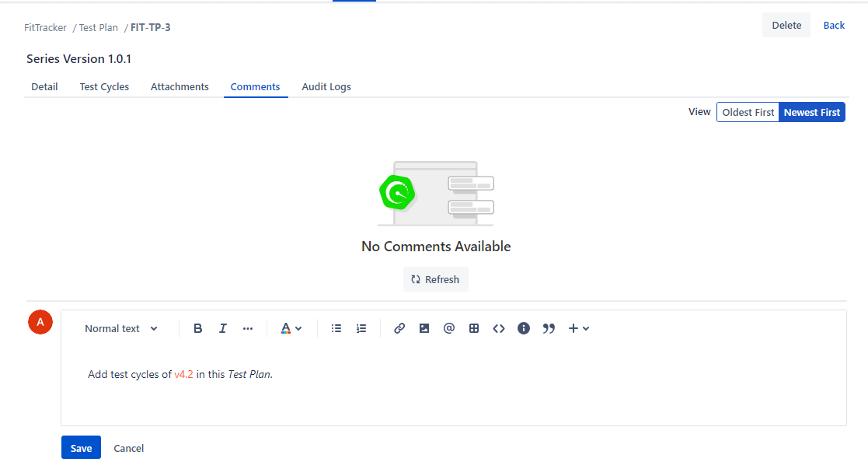Navigate back using the Back link

click(834, 25)
